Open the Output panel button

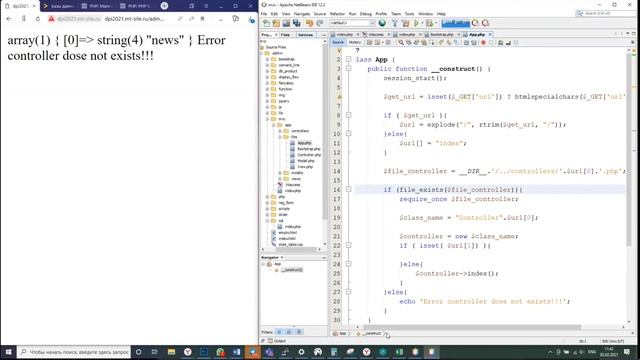click(277, 341)
